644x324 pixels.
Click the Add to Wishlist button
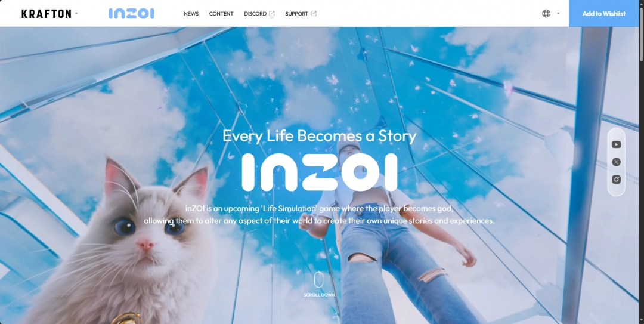pos(603,14)
